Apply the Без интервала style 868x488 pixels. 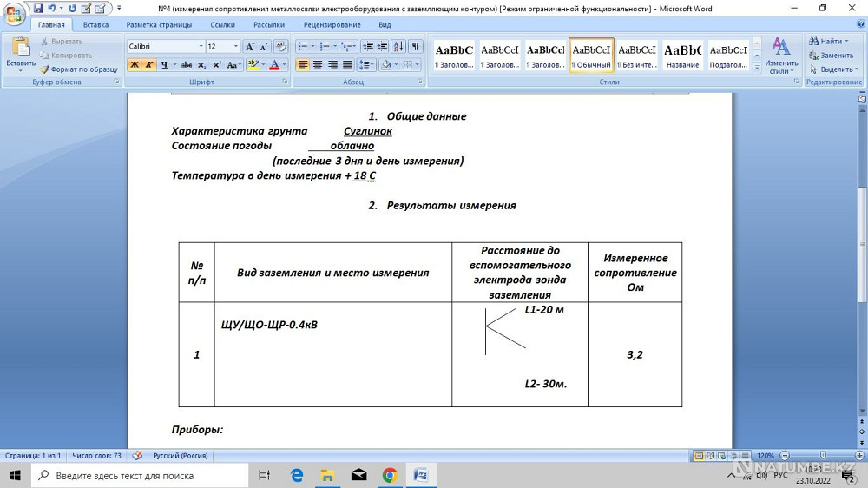pyautogui.click(x=636, y=55)
